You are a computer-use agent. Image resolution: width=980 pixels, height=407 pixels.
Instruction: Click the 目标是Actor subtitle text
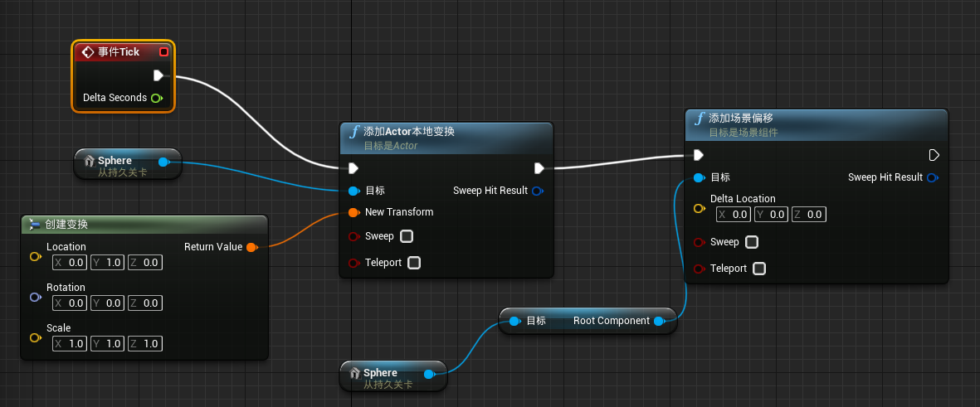[x=391, y=145]
